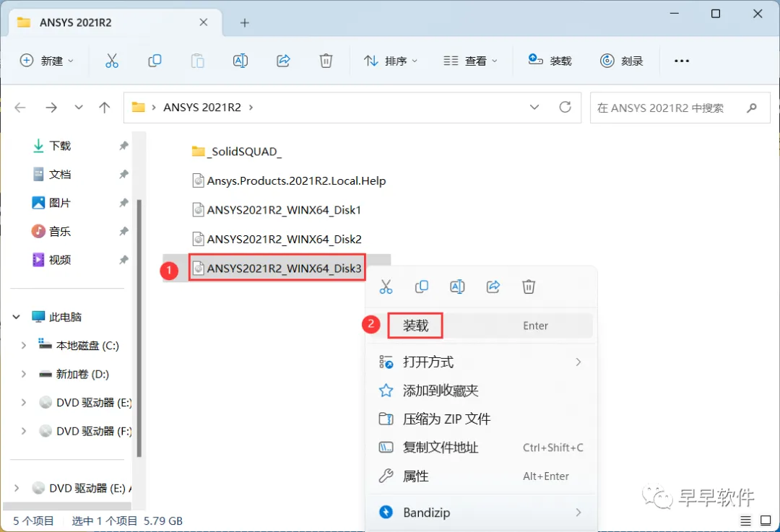
Task: Select ANSYS2021R2_WINX64_Disk2 file
Action: (277, 239)
